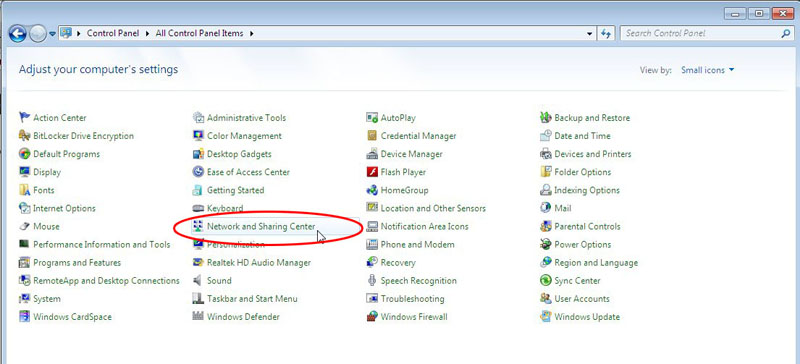Click the Search Control Panel field
Screen dimensions: 800x364
[x=702, y=34]
